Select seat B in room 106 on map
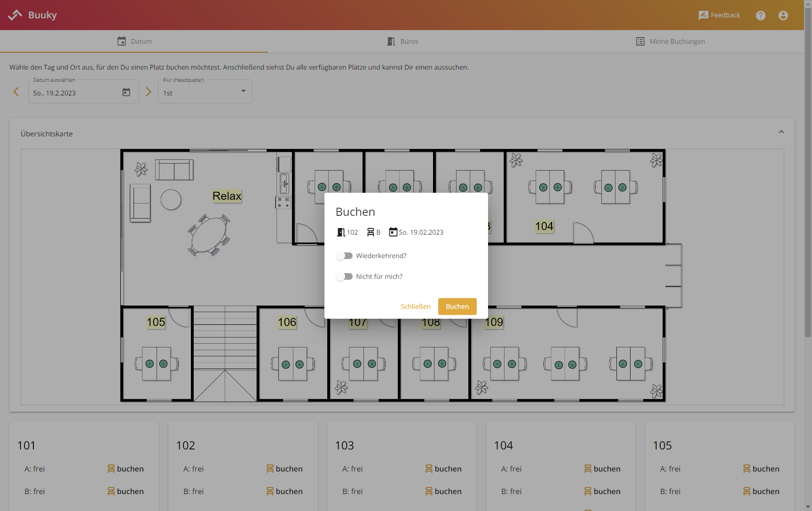Viewport: 812px width, 511px height. coord(300,364)
